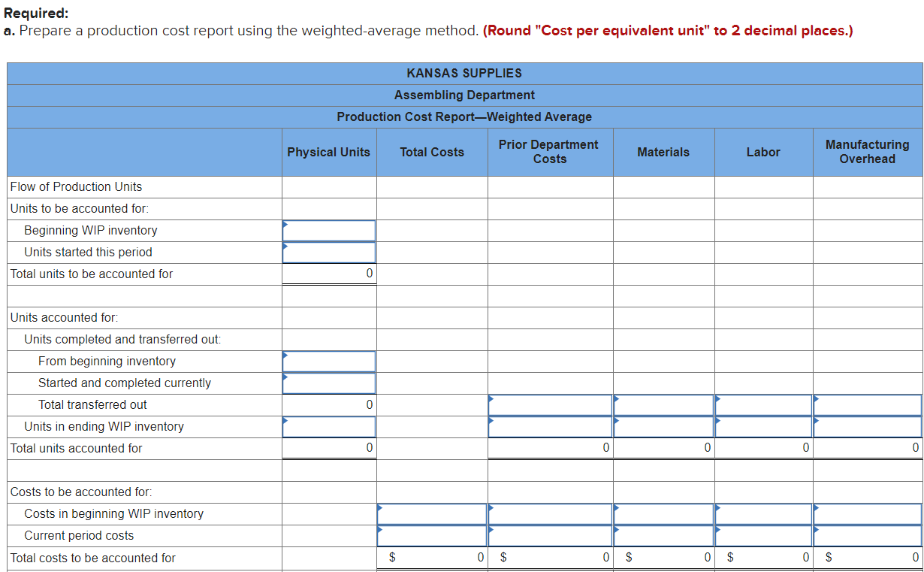This screenshot has width=924, height=572.
Task: Click the Manufacturing Overhead column header
Action: click(x=867, y=152)
